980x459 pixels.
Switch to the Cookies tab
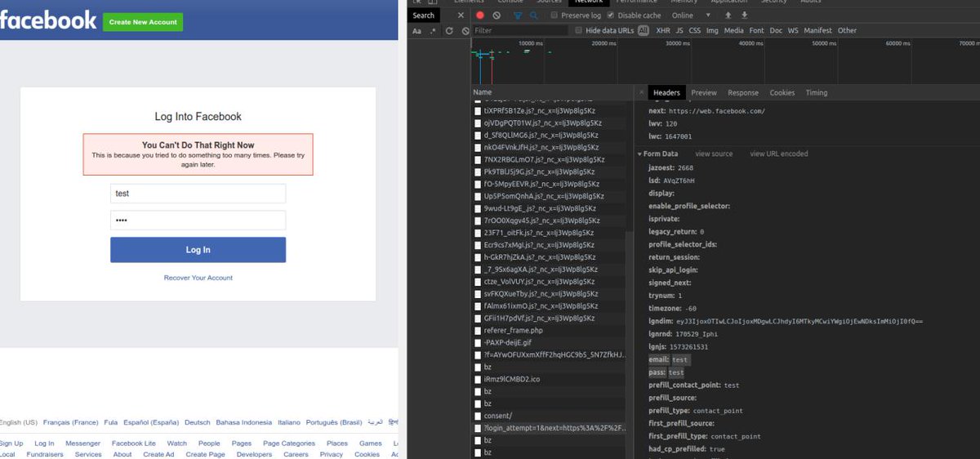pyautogui.click(x=782, y=93)
